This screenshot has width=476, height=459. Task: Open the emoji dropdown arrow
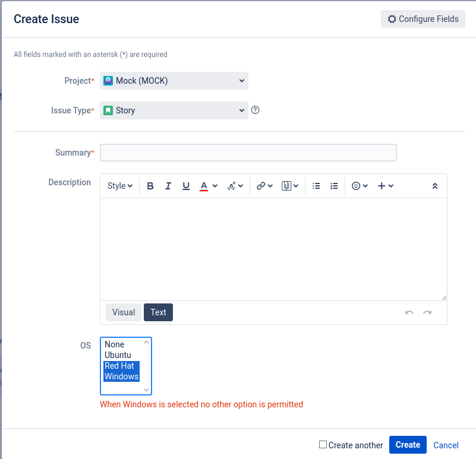tap(365, 186)
